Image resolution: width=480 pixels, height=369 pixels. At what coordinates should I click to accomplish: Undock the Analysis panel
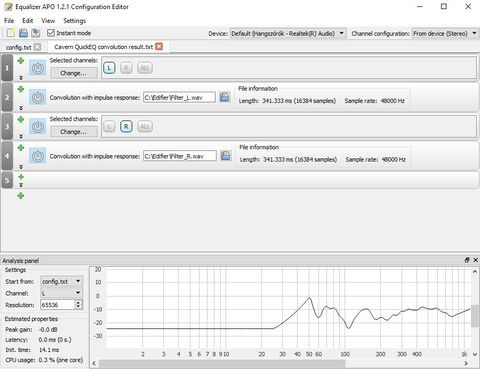point(467,260)
